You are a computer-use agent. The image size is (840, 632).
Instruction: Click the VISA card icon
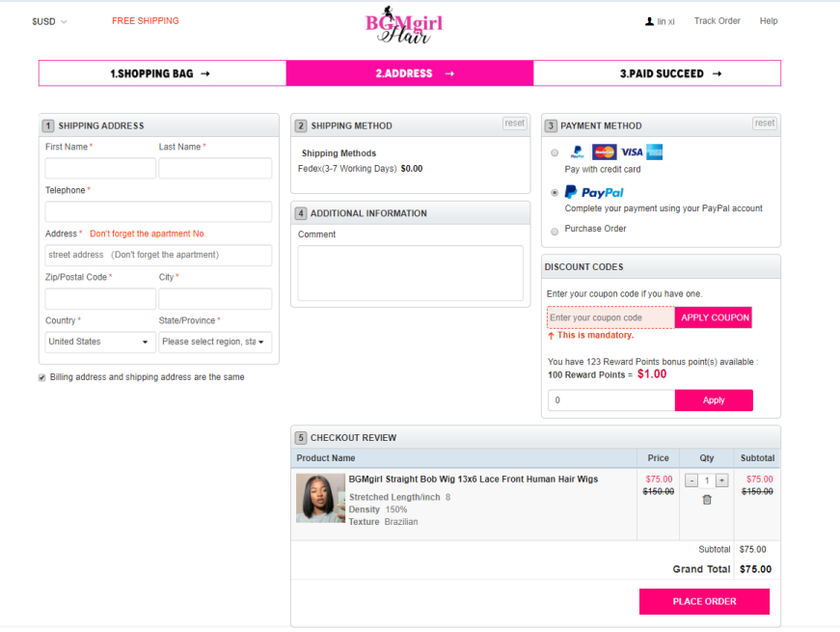click(x=632, y=152)
